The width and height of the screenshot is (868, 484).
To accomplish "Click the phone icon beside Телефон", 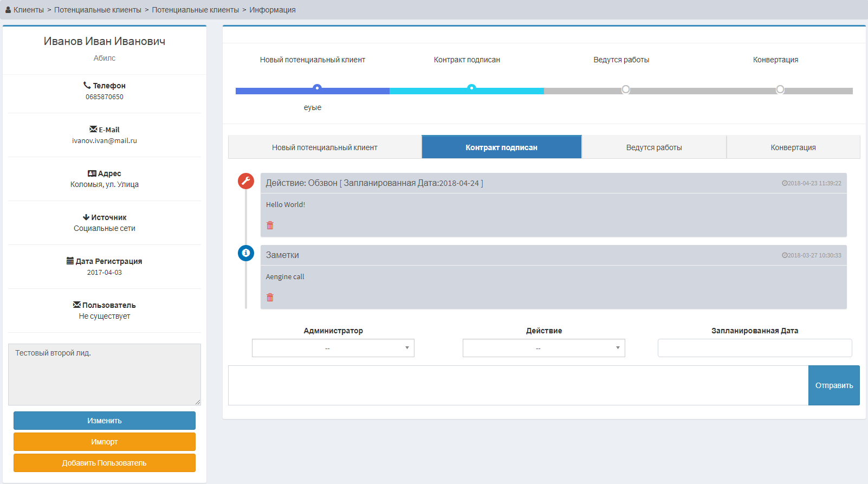I will tap(87, 85).
